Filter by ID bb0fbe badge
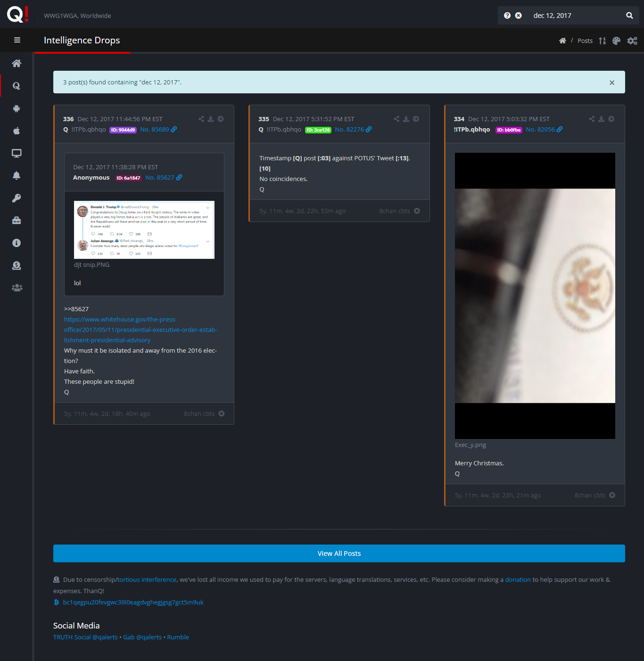 click(509, 130)
